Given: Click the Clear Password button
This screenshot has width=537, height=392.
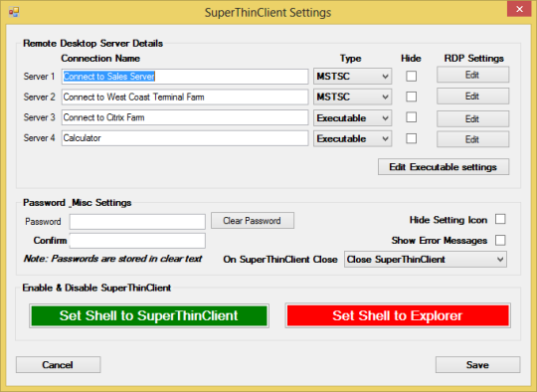Looking at the screenshot, I should [253, 221].
